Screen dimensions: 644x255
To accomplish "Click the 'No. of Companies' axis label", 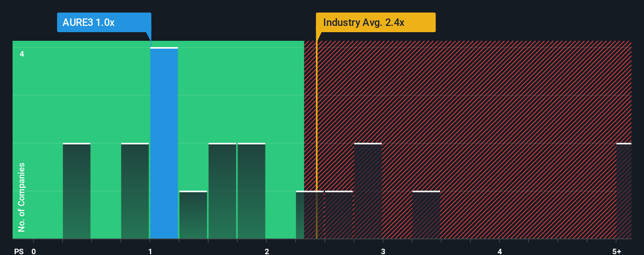I will coord(22,197).
